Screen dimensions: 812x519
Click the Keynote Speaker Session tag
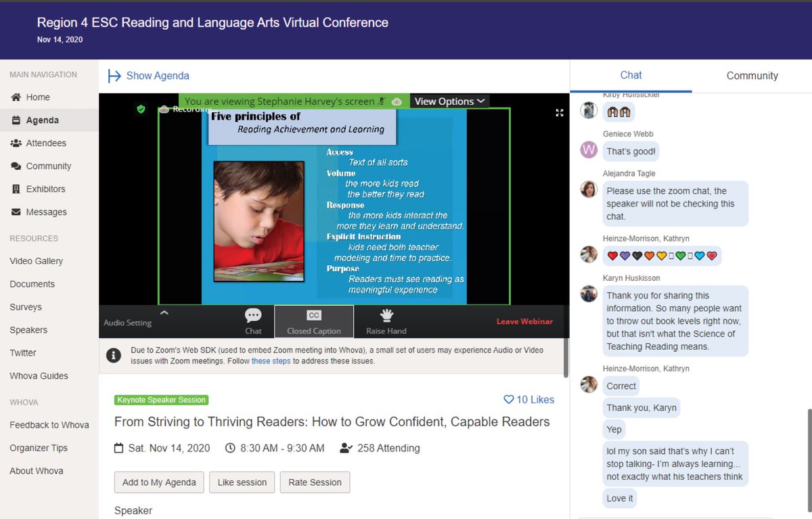coord(161,400)
